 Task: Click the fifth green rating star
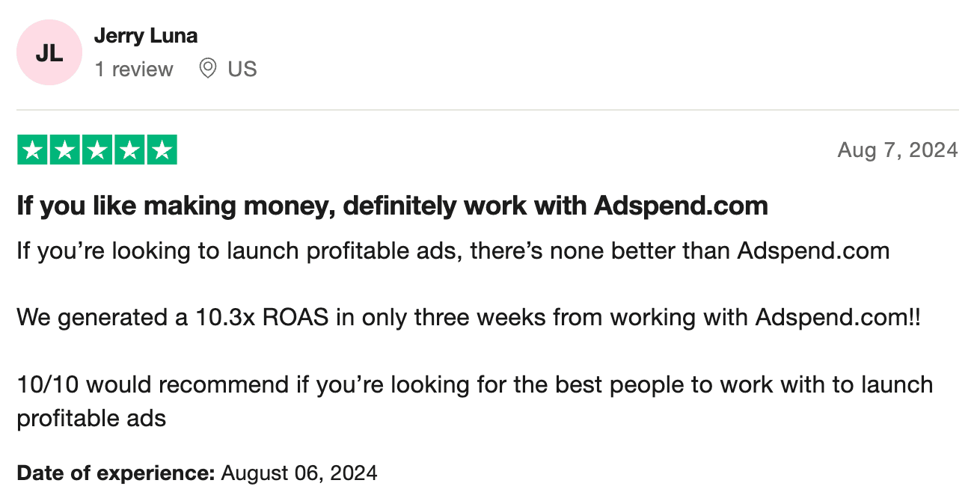point(162,150)
